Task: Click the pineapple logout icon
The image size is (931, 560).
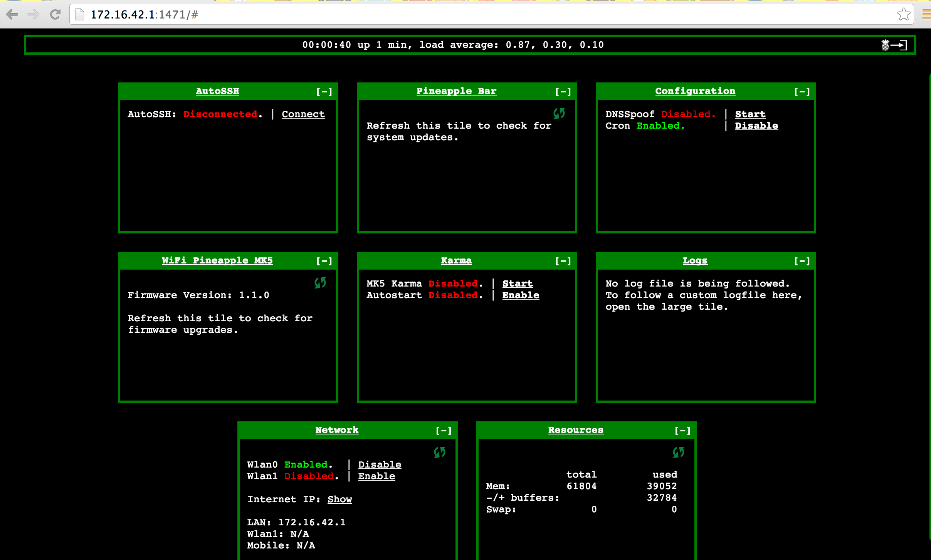Action: (x=894, y=45)
